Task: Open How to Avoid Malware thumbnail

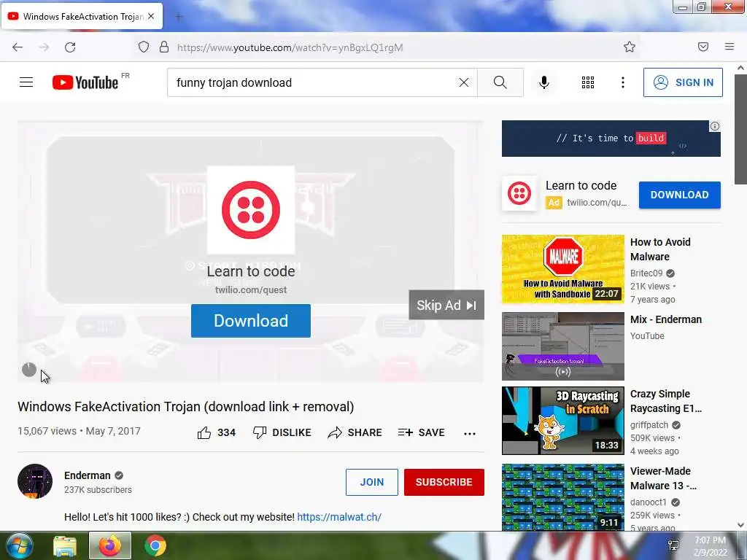Action: [562, 268]
